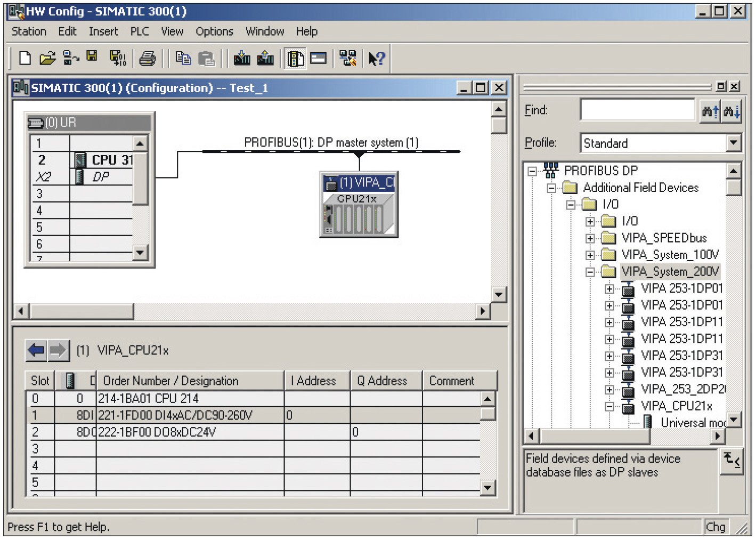Click the Paste toolbar icon
The height and width of the screenshot is (540, 756).
coord(206,59)
